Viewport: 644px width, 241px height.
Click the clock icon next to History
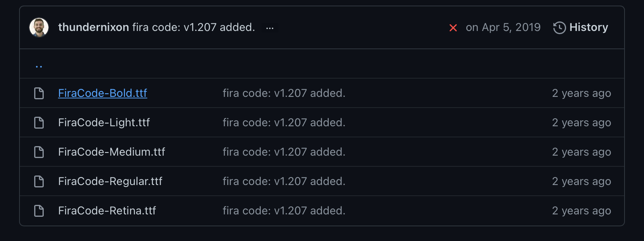(x=559, y=27)
